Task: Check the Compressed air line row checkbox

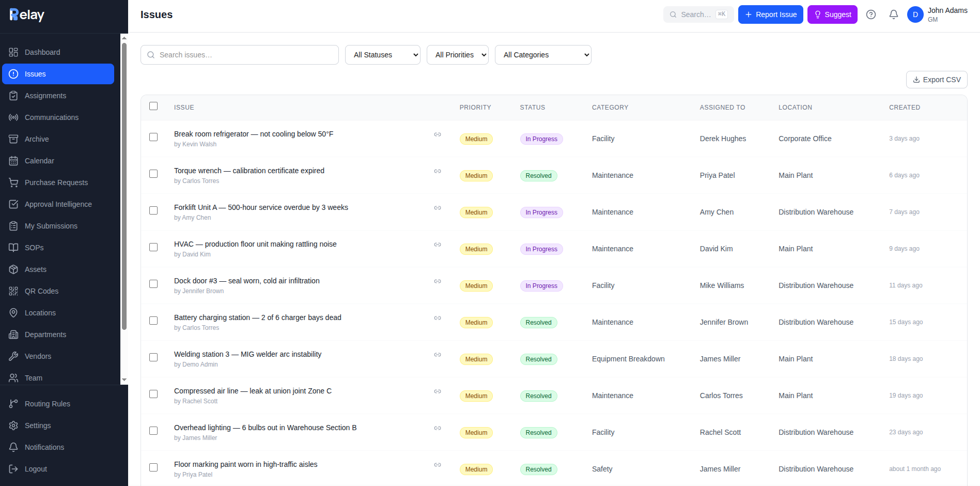Action: 153,394
